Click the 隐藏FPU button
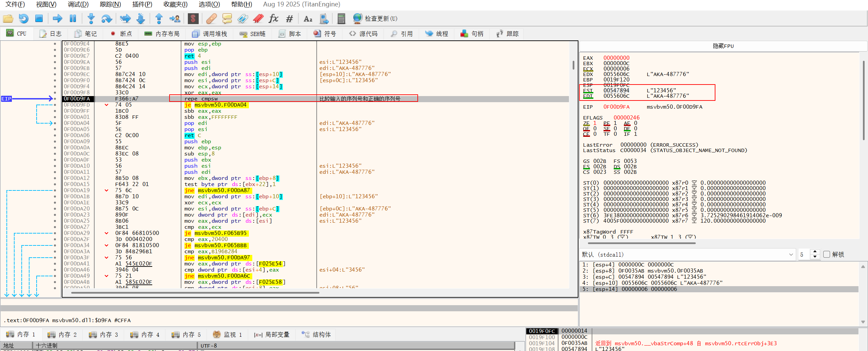Screen dimensions: 868x351 click(x=723, y=46)
